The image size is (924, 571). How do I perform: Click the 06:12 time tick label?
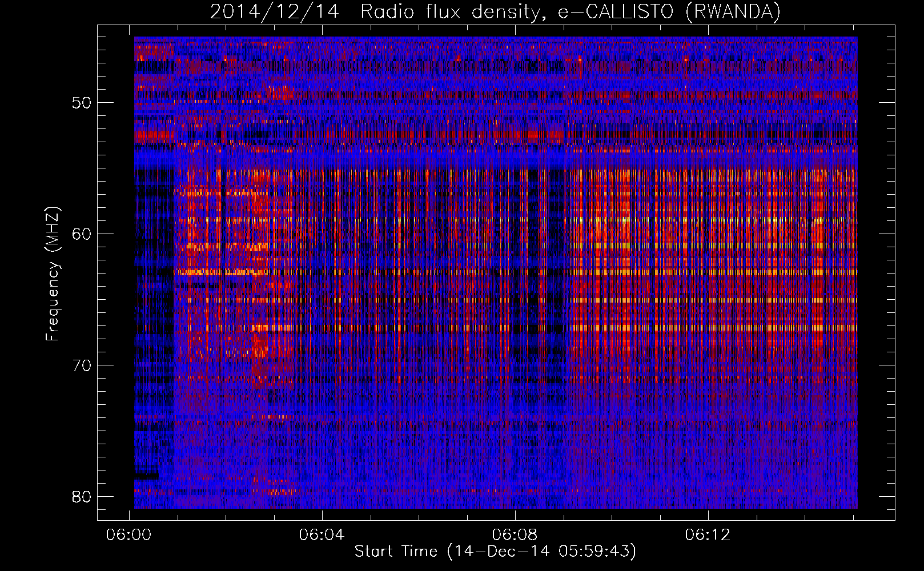pos(708,535)
